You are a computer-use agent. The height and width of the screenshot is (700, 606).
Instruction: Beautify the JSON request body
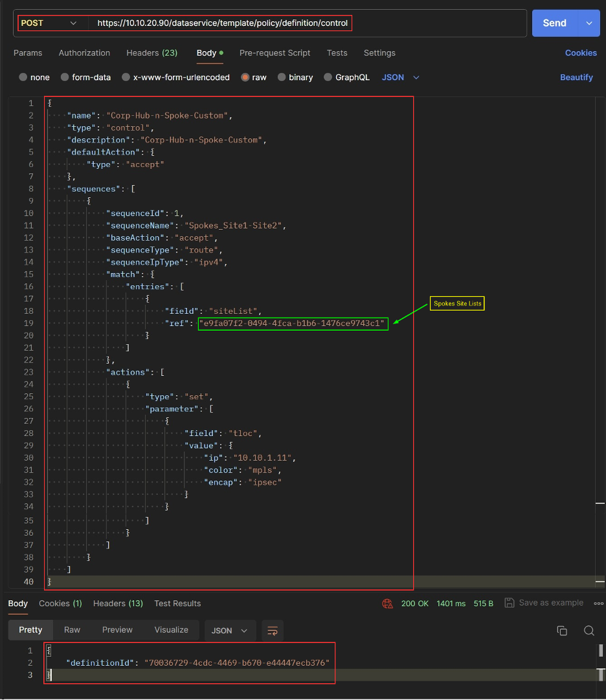tap(576, 76)
